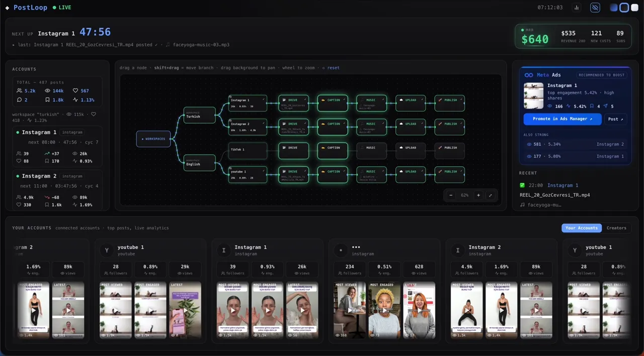Click the Meta infinity logo in Ads panel

(529, 75)
